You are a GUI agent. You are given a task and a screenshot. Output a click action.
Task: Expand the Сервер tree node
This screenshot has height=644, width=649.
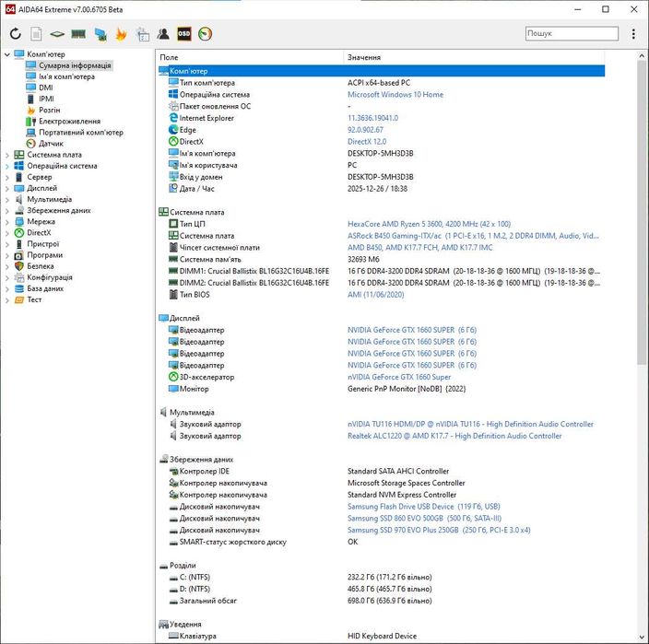coord(7,178)
